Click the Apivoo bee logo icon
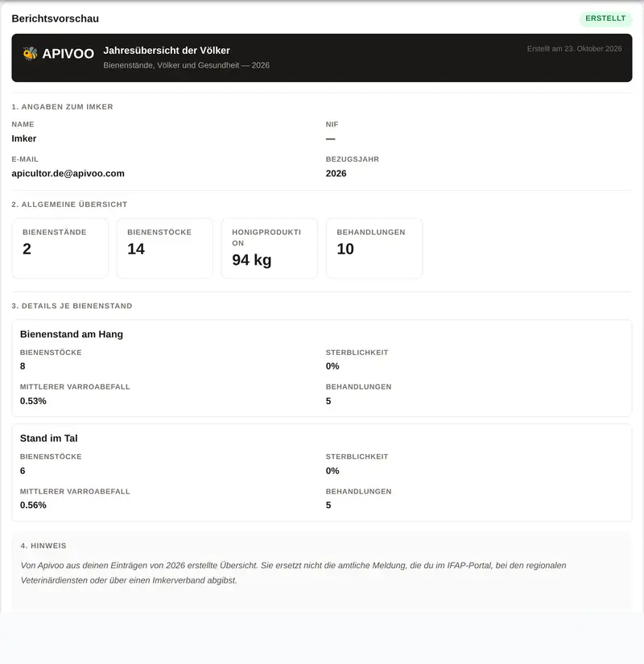The image size is (644, 664). [x=30, y=53]
